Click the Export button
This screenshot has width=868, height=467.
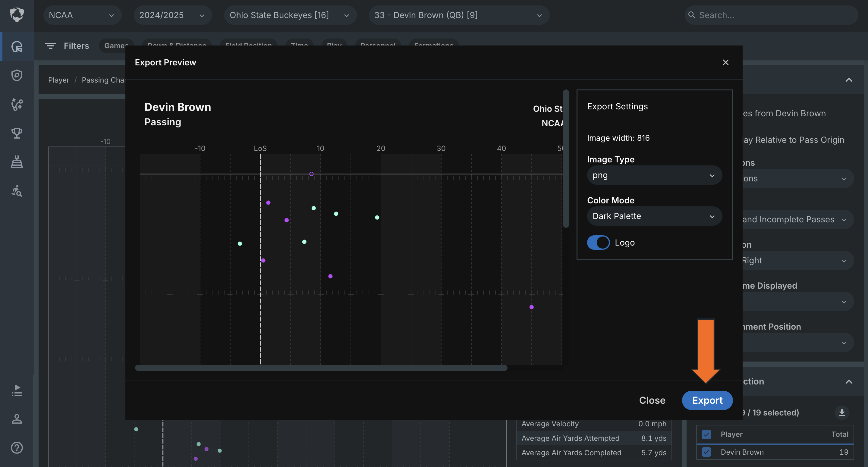click(707, 400)
